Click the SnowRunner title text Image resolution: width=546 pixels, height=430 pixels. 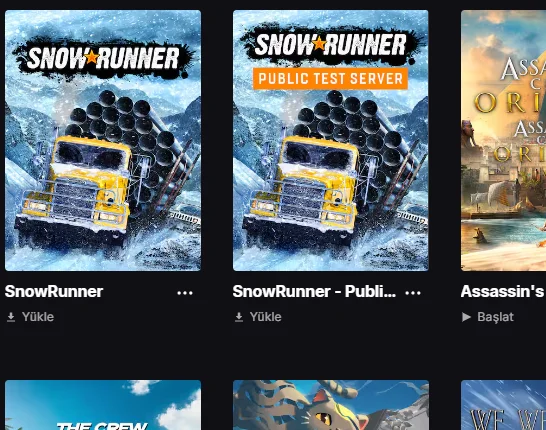tap(54, 292)
